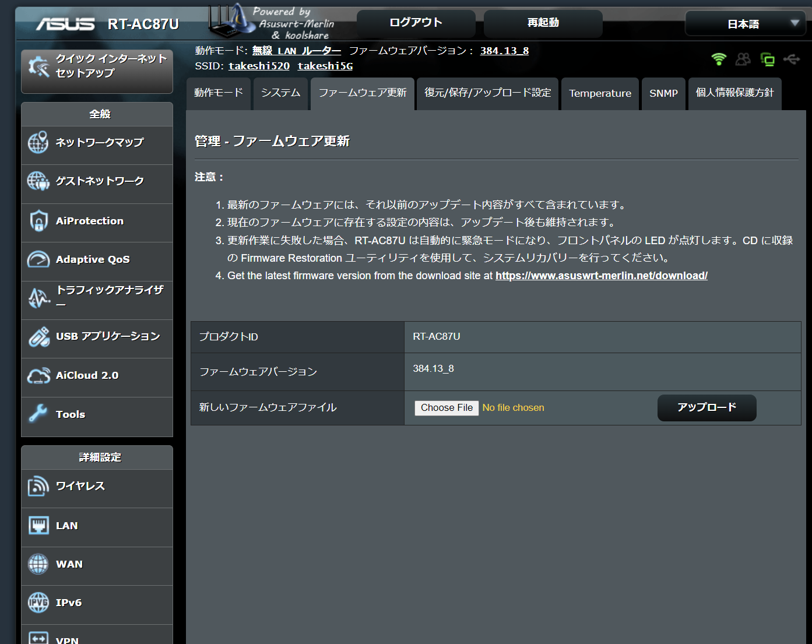Click the 再起動 reboot button
Viewport: 812px width, 644px height.
pos(543,23)
